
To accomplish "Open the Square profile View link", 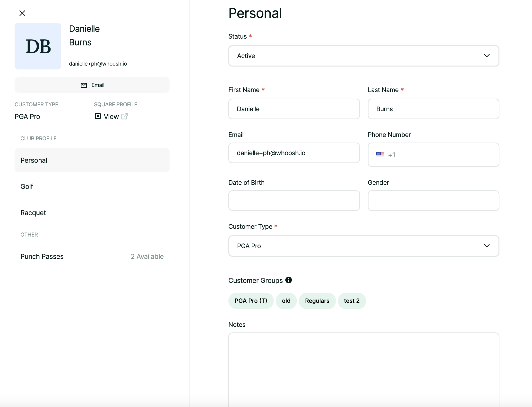I will 111,117.
